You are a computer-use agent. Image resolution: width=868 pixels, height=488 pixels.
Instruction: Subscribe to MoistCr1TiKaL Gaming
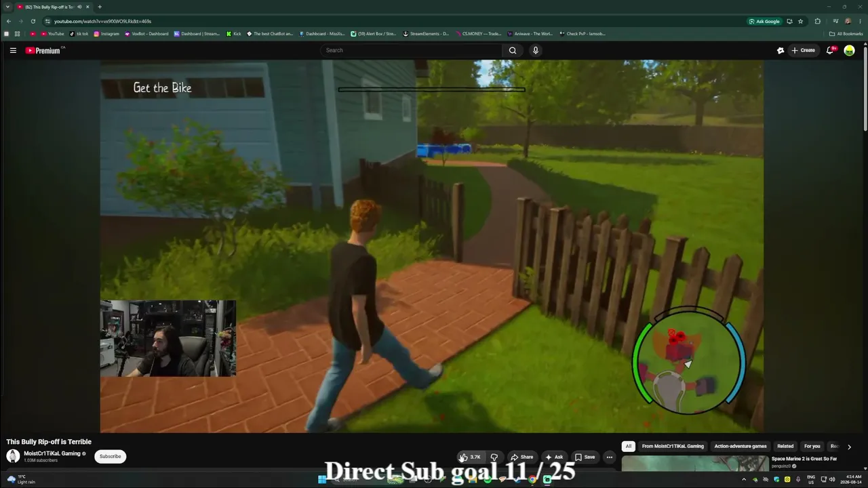(x=110, y=456)
